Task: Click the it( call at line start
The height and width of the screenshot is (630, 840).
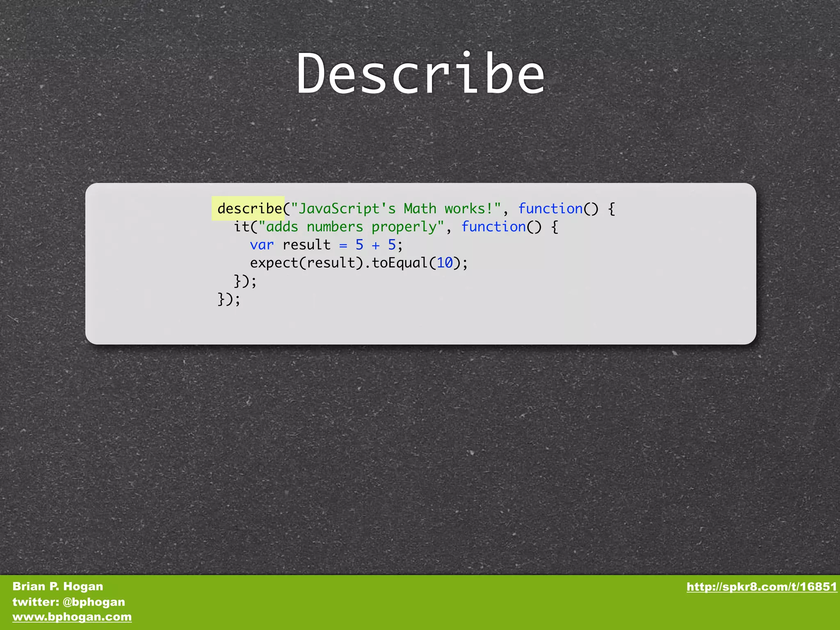Action: pyautogui.click(x=245, y=226)
